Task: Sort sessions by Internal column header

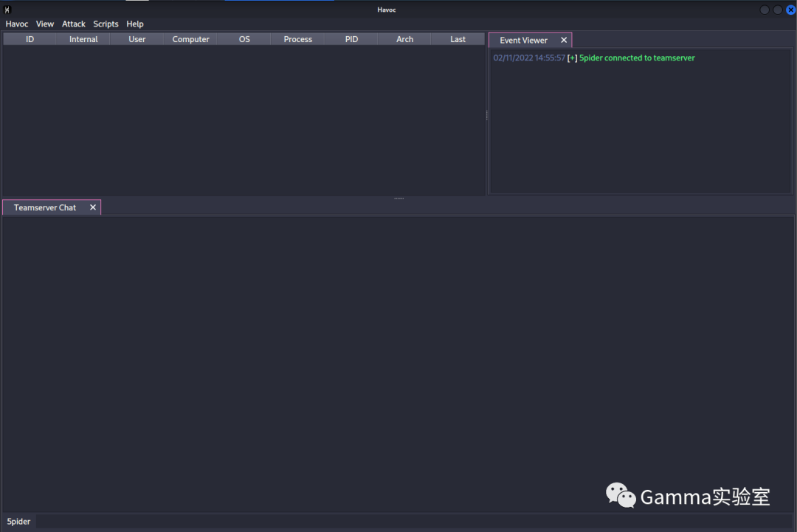Action: click(83, 39)
